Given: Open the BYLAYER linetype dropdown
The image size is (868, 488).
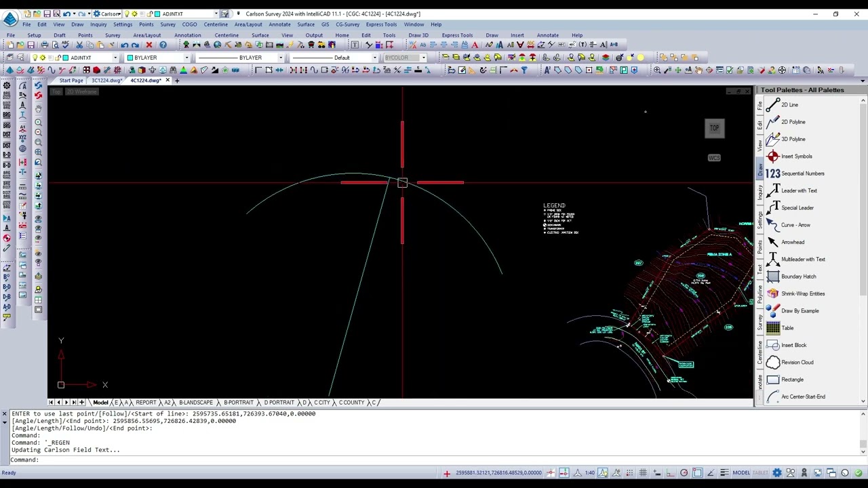Looking at the screenshot, I should (x=281, y=58).
